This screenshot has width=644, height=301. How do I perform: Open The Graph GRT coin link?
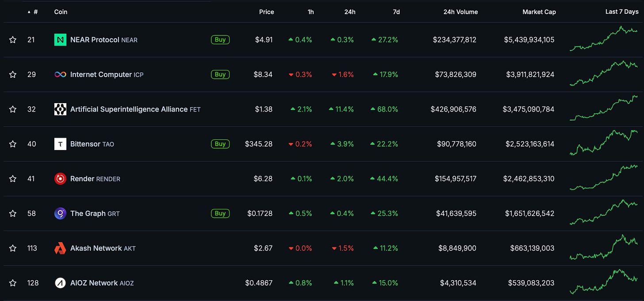point(95,213)
